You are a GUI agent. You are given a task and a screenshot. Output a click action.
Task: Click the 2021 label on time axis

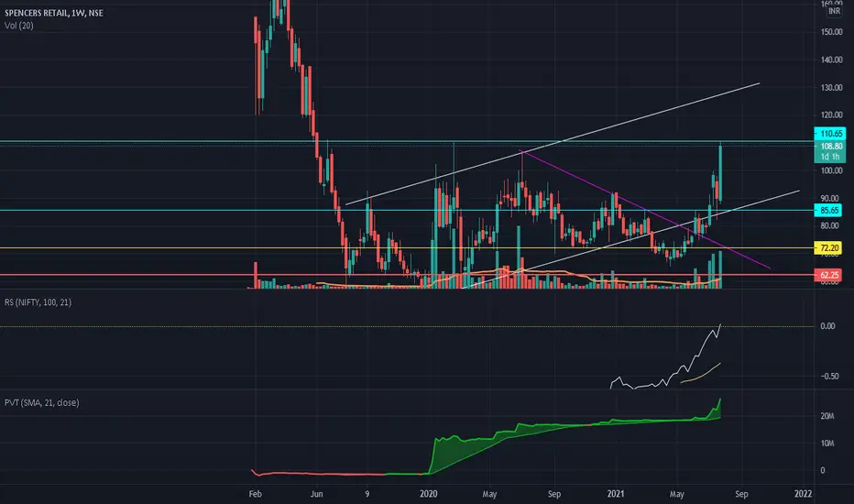pos(616,494)
